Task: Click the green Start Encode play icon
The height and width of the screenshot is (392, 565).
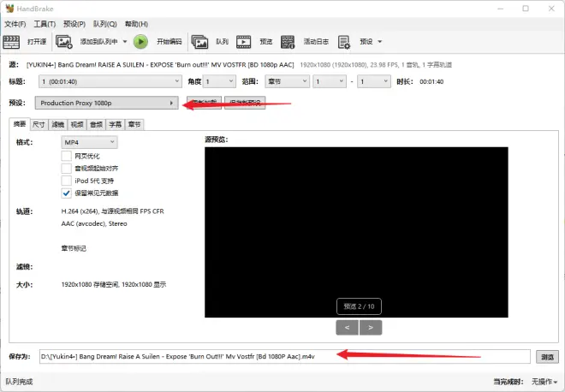Action: tap(140, 42)
